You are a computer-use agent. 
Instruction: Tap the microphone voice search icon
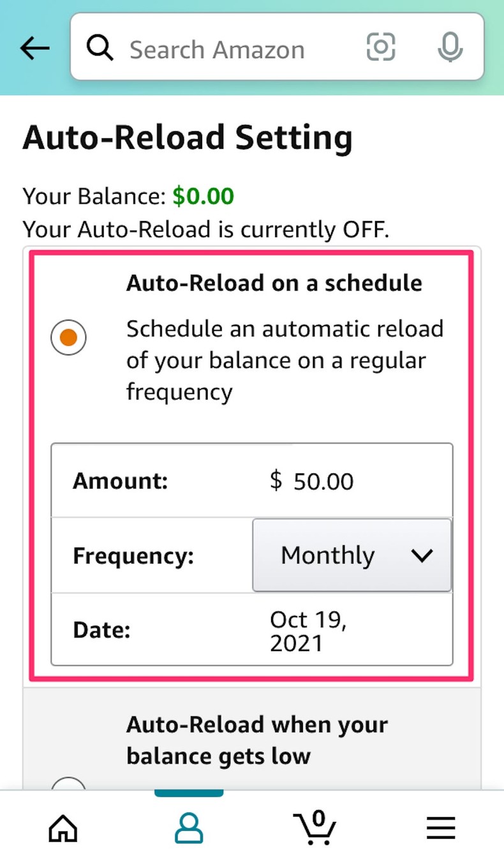(x=450, y=48)
